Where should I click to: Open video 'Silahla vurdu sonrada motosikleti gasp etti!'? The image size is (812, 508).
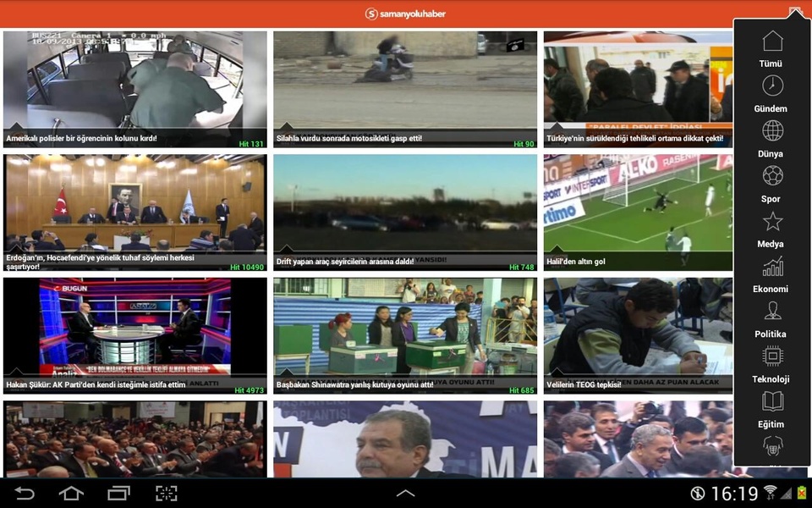click(405, 89)
